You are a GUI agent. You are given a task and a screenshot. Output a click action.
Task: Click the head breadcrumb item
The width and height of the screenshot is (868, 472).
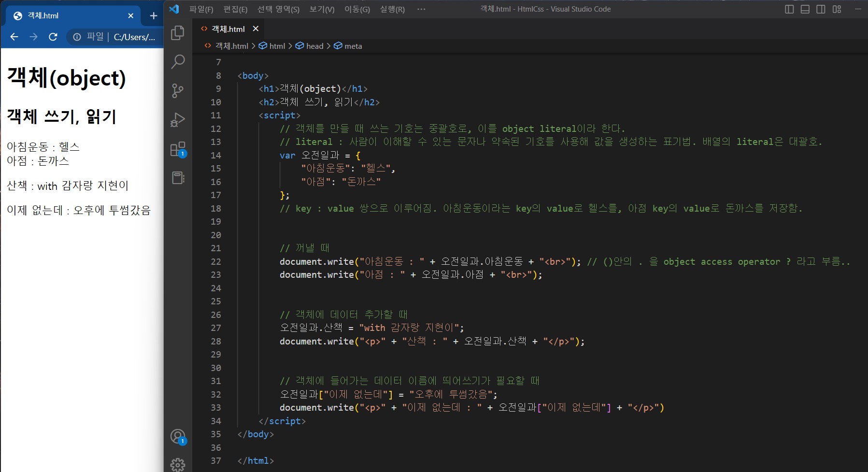tap(314, 46)
